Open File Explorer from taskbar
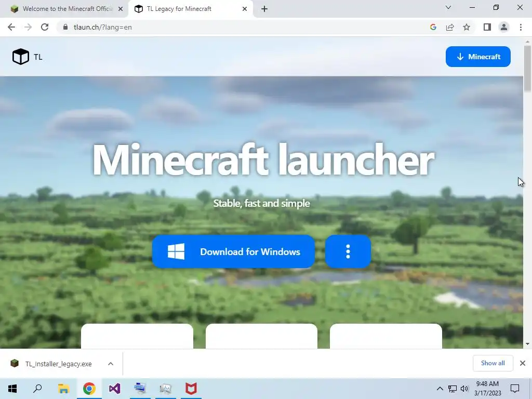This screenshot has height=399, width=532. coord(63,389)
